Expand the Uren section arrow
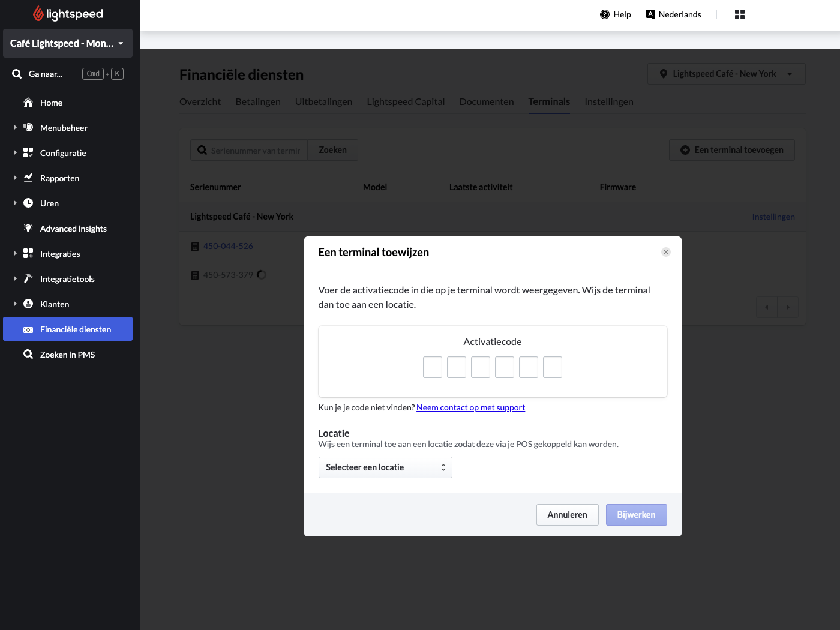The image size is (840, 630). pyautogui.click(x=15, y=203)
